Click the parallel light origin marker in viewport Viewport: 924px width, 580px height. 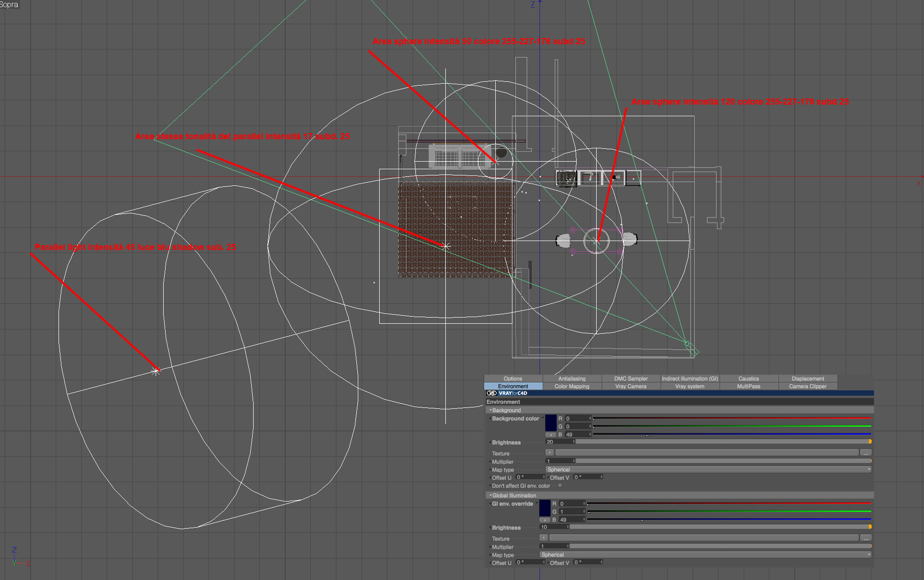tap(156, 371)
